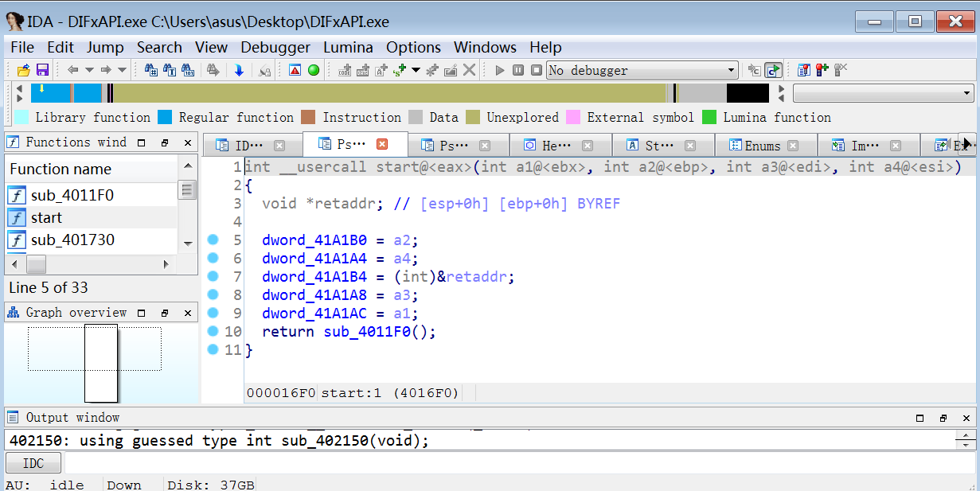This screenshot has width=980, height=491.
Task: Open the Options menu
Action: (413, 47)
